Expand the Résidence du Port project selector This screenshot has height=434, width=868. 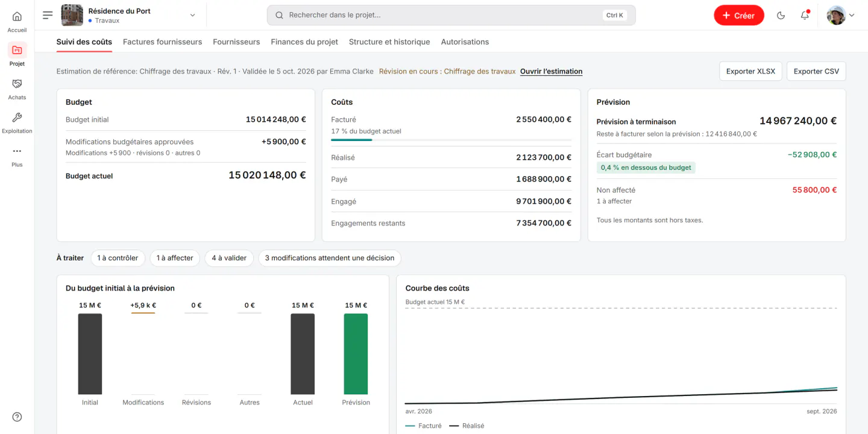[193, 16]
